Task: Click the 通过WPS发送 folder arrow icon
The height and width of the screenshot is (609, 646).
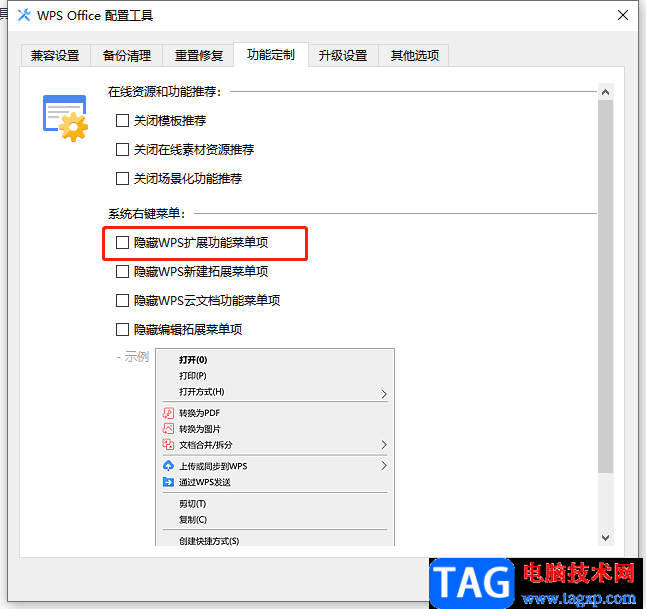Action: (x=168, y=482)
